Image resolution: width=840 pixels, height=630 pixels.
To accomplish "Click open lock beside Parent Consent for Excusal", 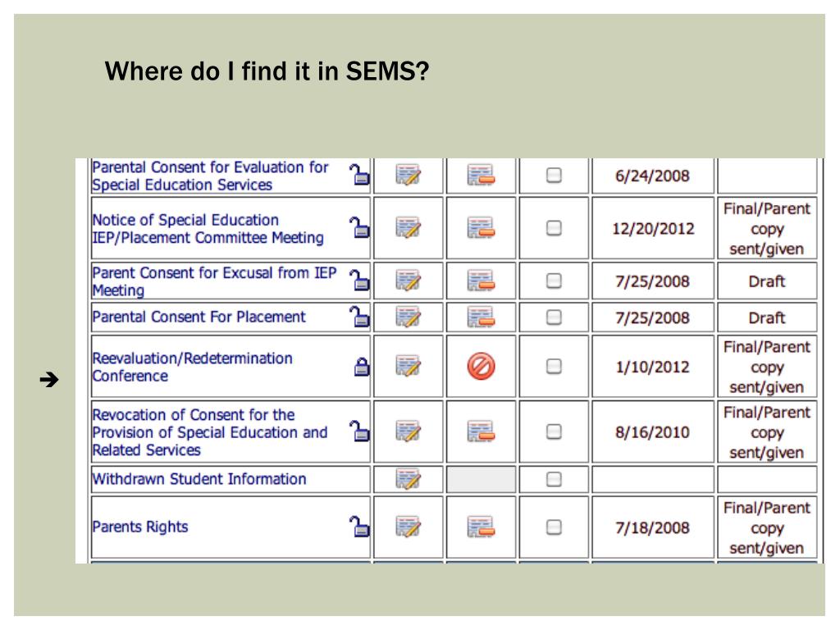I will (359, 280).
